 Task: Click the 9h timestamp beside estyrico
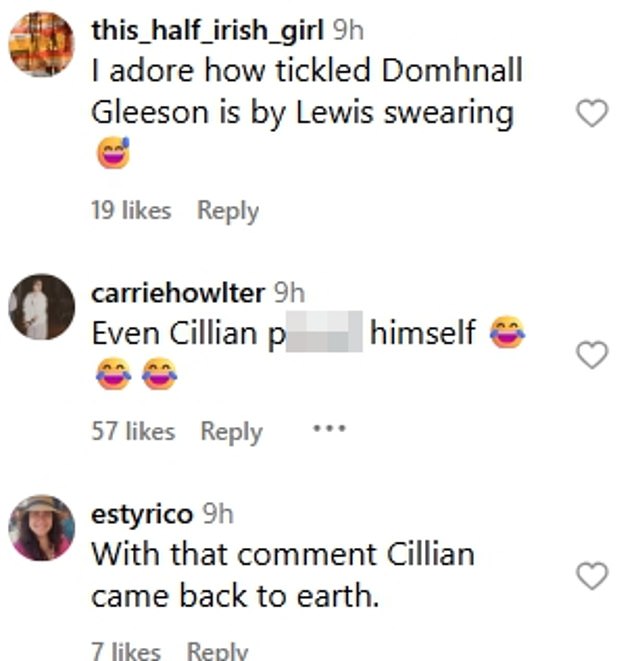pos(218,513)
